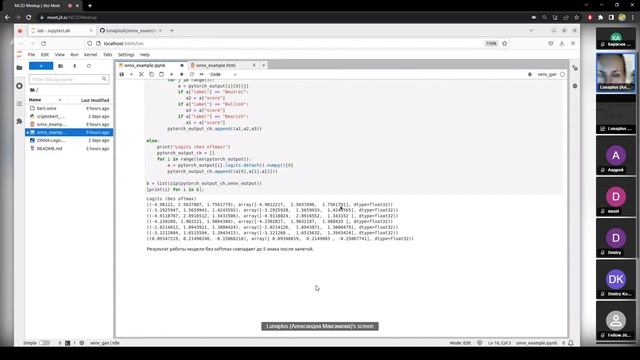Click Ln 16, Col 3 cursor position
Viewport: 640px width, 360px height.
(499, 343)
